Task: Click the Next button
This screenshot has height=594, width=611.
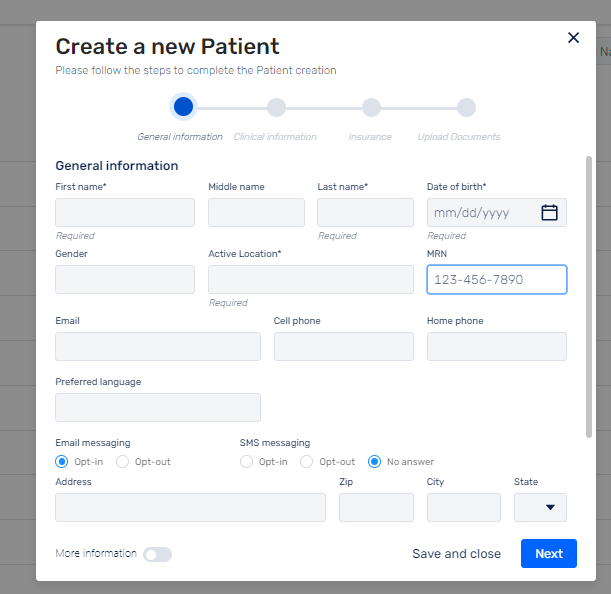Action: pyautogui.click(x=549, y=553)
